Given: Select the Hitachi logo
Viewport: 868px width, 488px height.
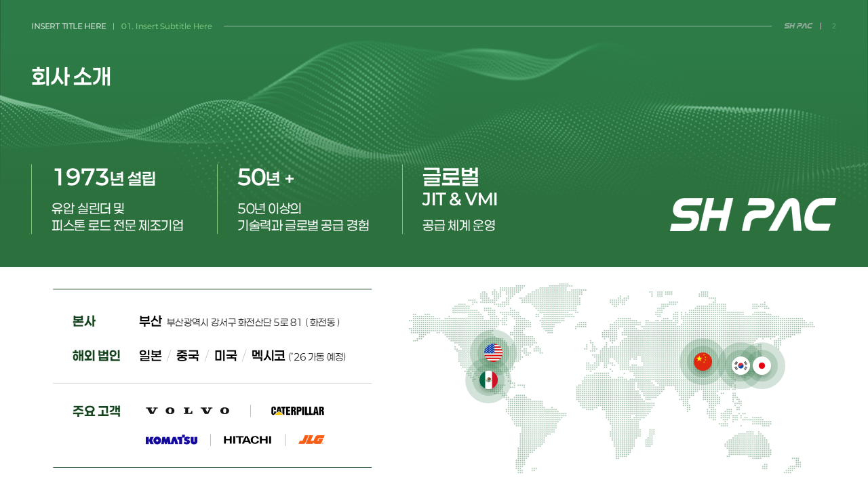Looking at the screenshot, I should click(248, 440).
